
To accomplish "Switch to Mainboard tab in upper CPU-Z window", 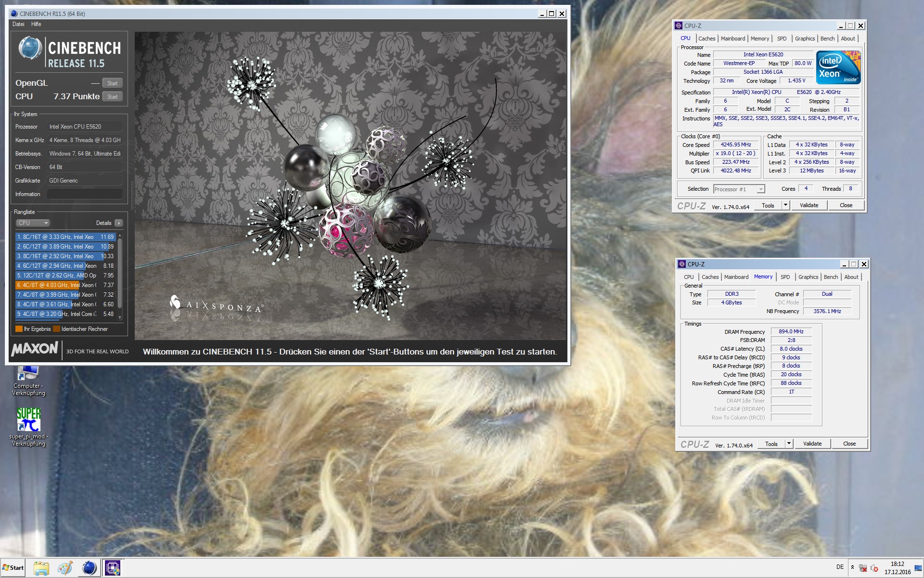I will click(x=733, y=39).
